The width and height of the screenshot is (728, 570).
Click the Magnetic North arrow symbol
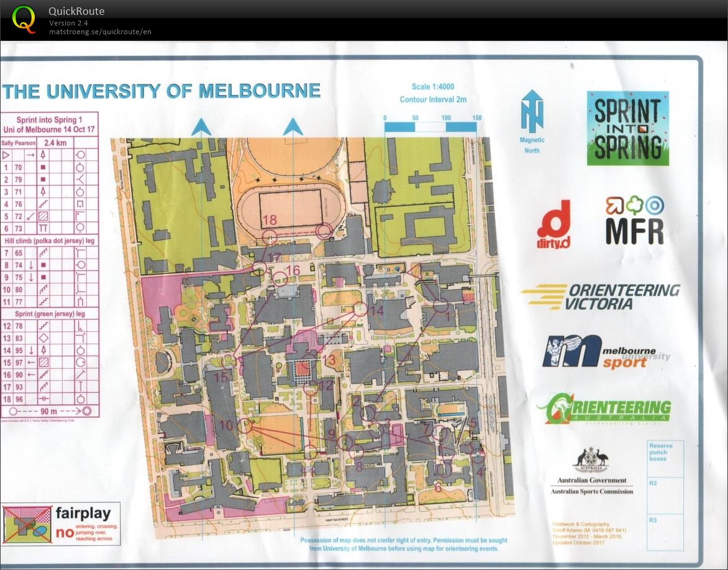tap(532, 113)
